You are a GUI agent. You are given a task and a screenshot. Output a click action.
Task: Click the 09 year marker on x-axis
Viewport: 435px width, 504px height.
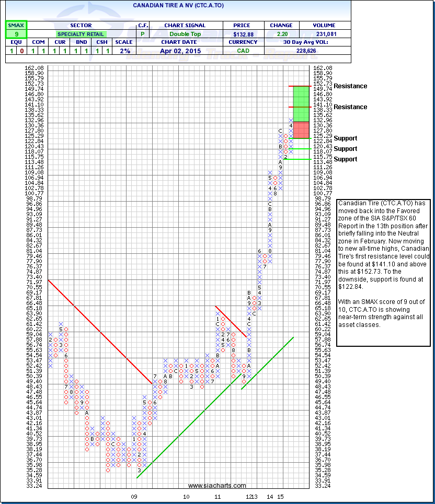(x=134, y=497)
